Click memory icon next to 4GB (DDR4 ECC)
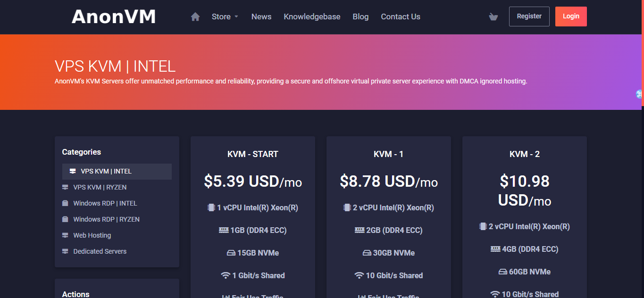644x298 pixels. pos(495,249)
